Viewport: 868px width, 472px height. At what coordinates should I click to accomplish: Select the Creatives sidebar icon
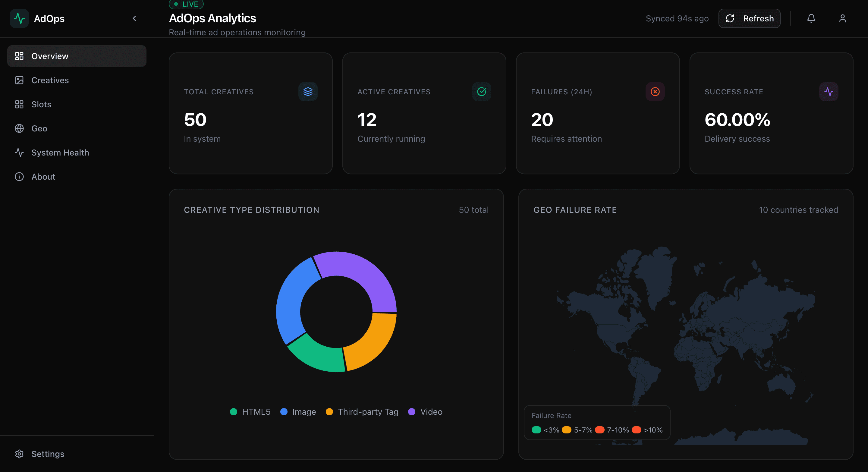pyautogui.click(x=19, y=80)
